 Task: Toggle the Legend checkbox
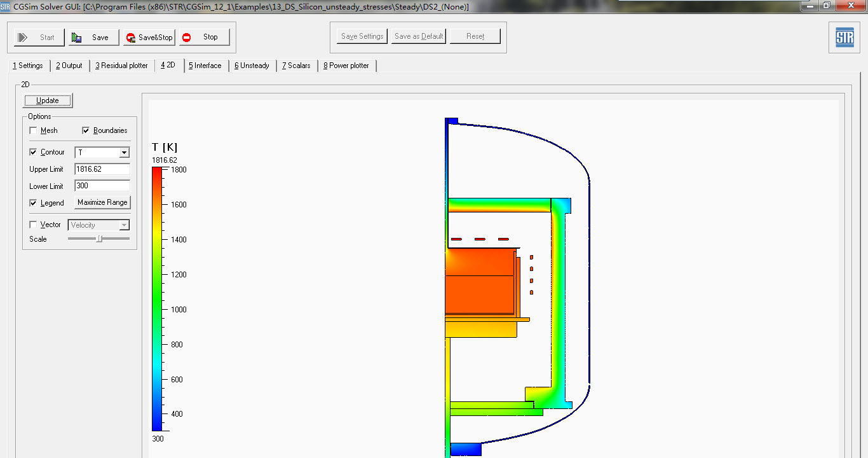pos(34,203)
